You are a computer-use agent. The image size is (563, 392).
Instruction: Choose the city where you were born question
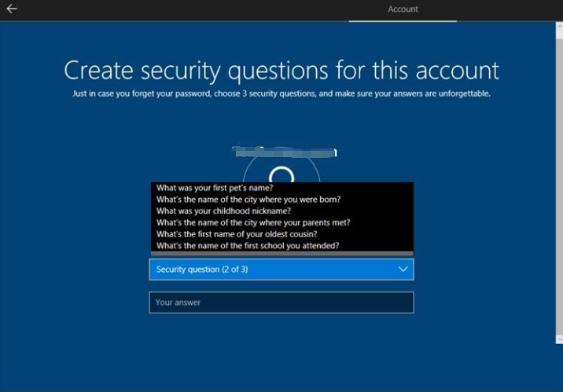click(248, 200)
